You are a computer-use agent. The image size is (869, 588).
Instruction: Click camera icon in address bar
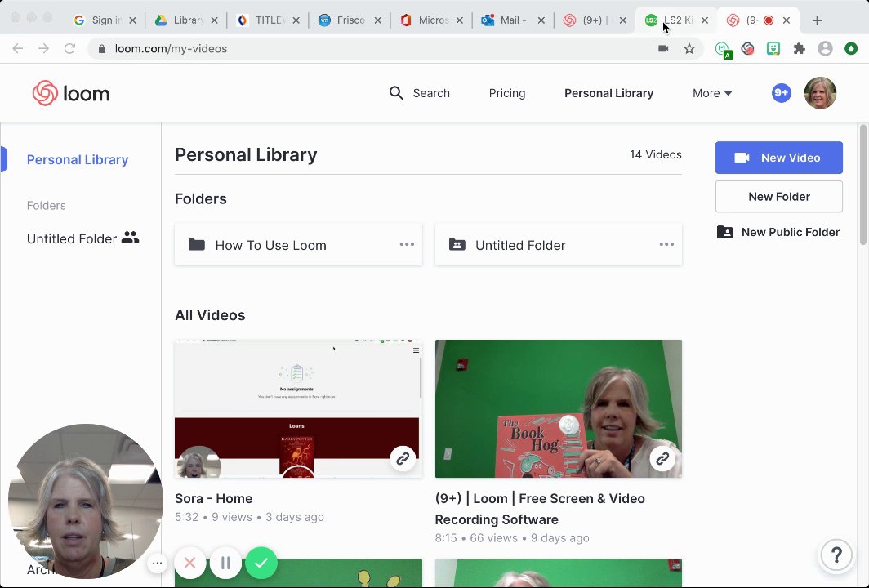pos(663,49)
